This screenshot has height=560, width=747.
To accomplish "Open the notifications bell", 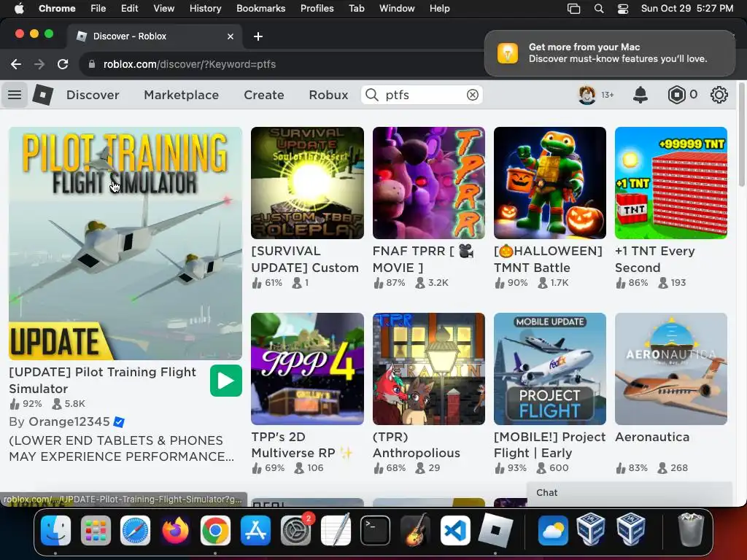I will 640,95.
